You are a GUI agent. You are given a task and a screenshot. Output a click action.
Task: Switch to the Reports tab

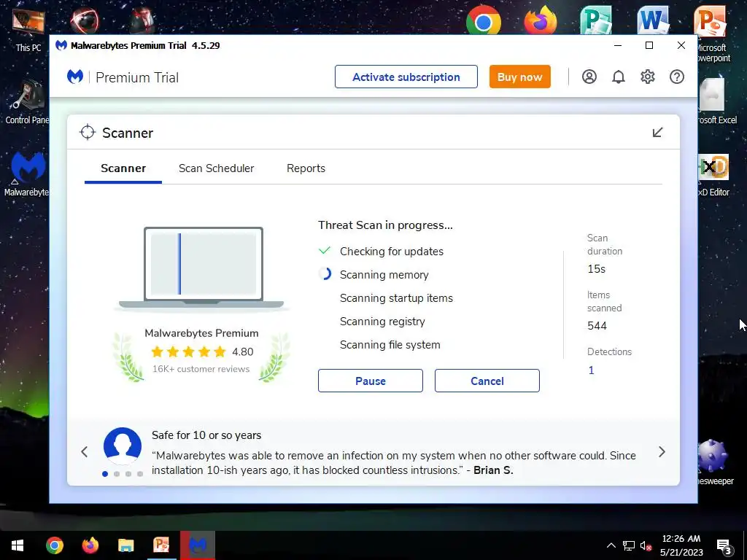point(306,168)
